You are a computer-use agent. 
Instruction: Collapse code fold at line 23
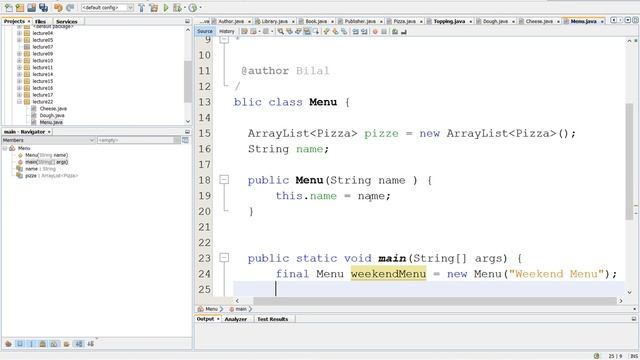(x=224, y=258)
